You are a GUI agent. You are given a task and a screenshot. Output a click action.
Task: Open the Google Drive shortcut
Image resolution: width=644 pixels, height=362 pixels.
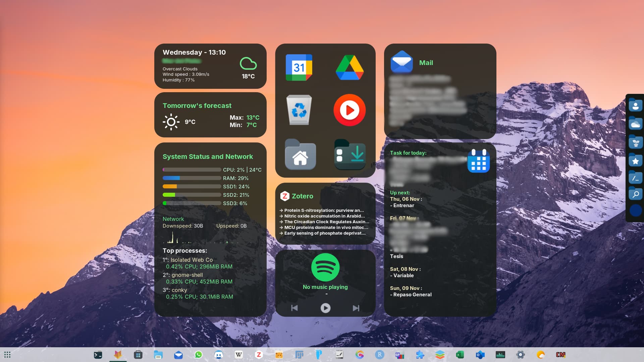point(350,67)
